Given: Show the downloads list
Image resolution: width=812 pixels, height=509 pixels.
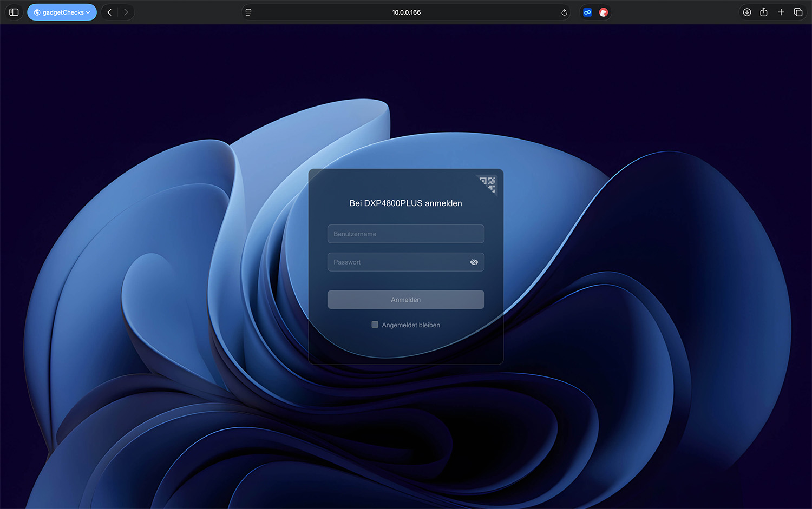Looking at the screenshot, I should (747, 12).
